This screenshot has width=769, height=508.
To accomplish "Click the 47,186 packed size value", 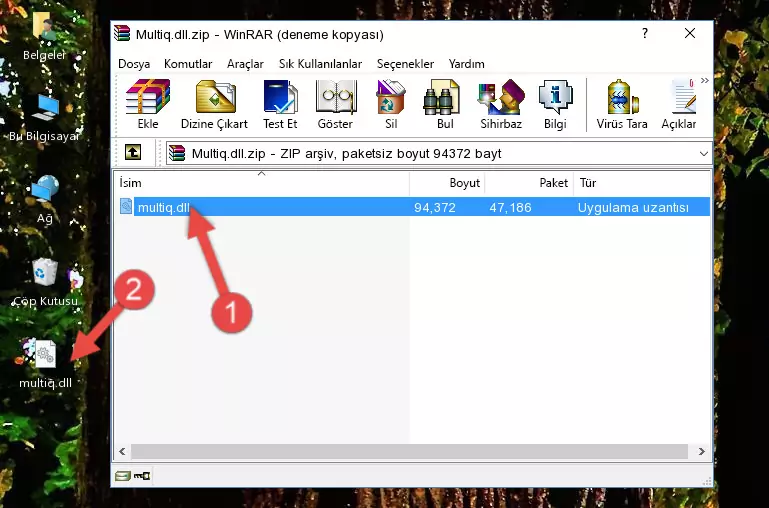I will (x=510, y=207).
